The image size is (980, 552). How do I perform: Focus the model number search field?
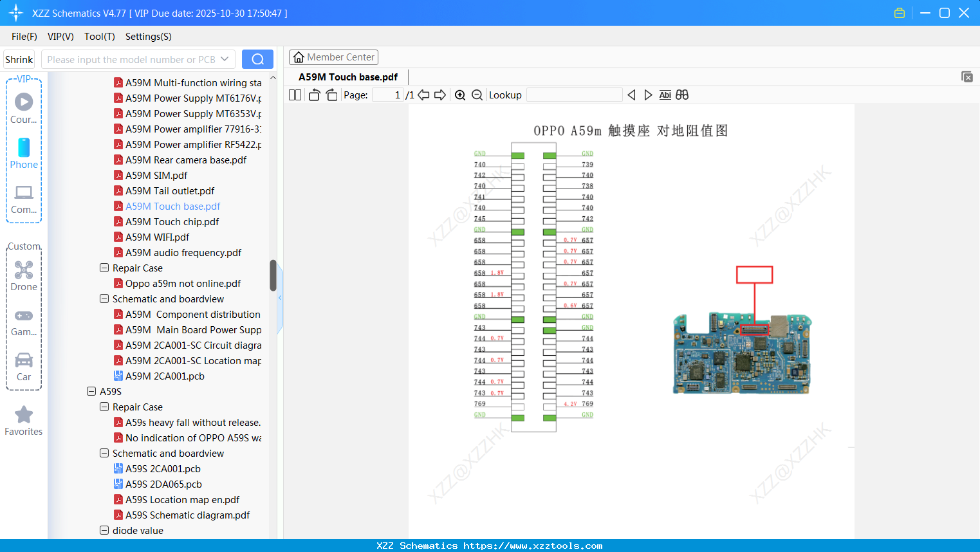(x=131, y=59)
